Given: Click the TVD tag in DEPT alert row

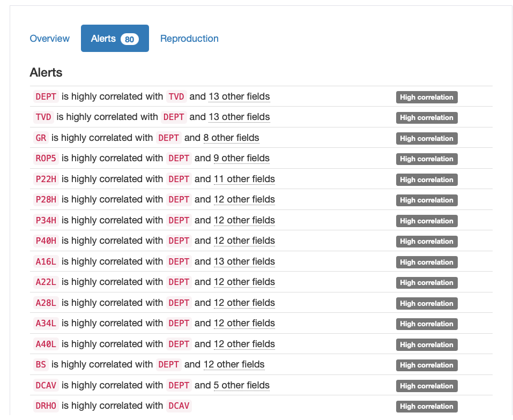Looking at the screenshot, I should pyautogui.click(x=176, y=96).
